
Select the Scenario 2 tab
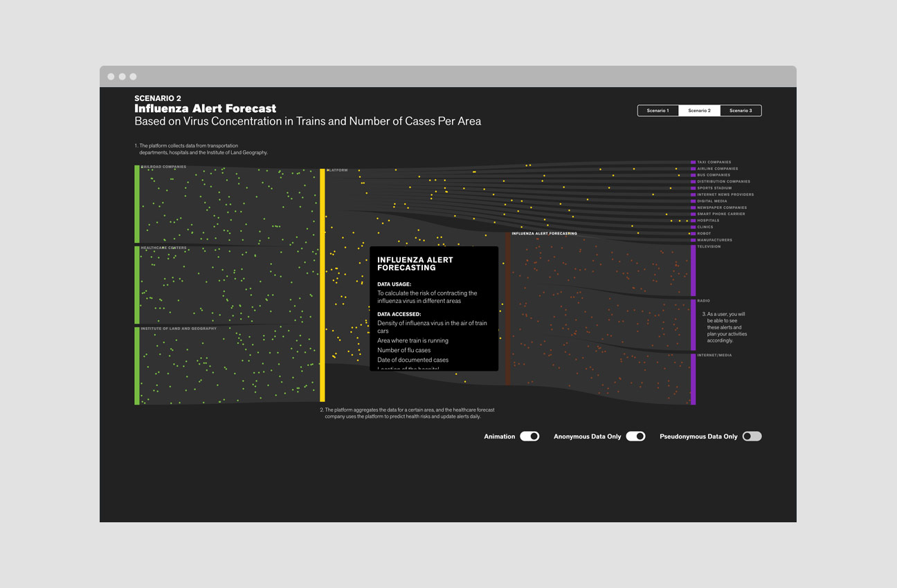[700, 111]
